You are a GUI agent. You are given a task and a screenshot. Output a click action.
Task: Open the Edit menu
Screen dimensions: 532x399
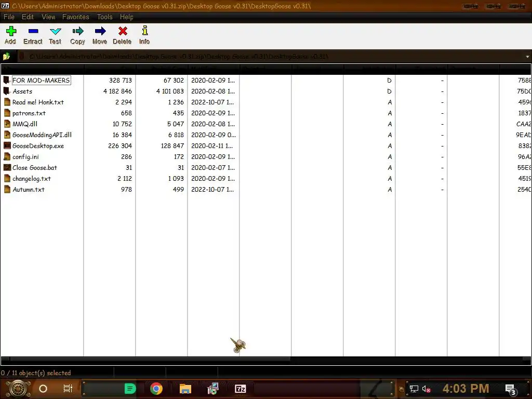[x=28, y=17]
